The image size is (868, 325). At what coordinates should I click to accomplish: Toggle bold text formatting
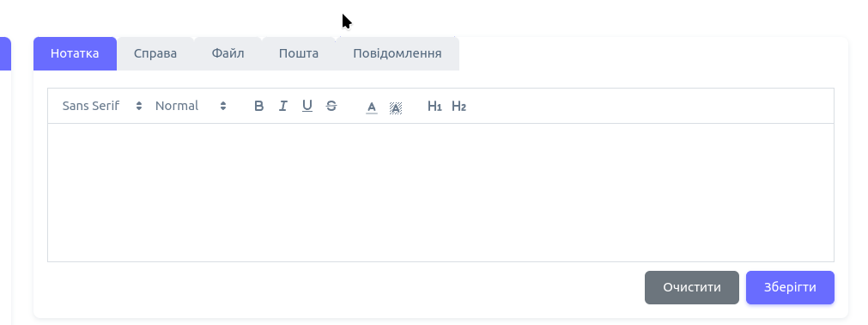(258, 106)
